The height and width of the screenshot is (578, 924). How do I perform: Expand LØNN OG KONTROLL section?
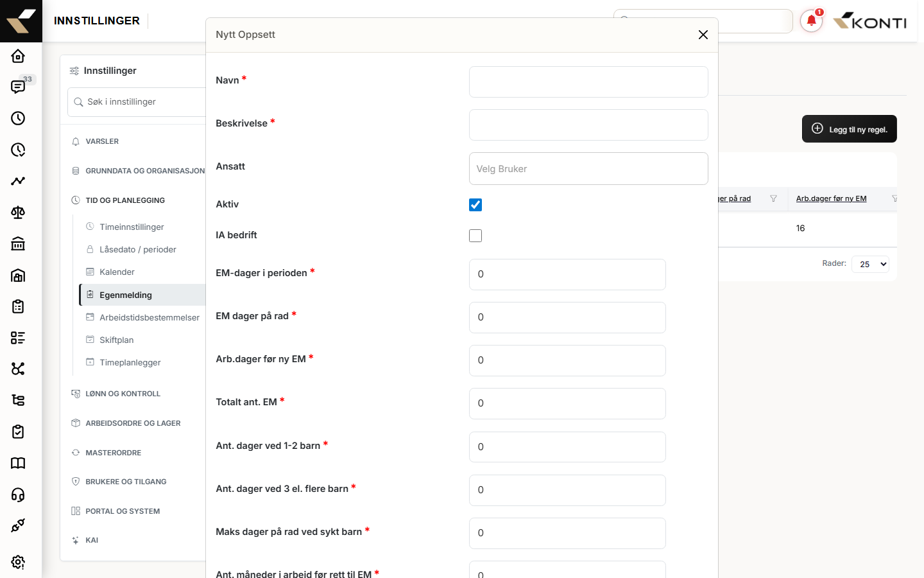pos(123,394)
